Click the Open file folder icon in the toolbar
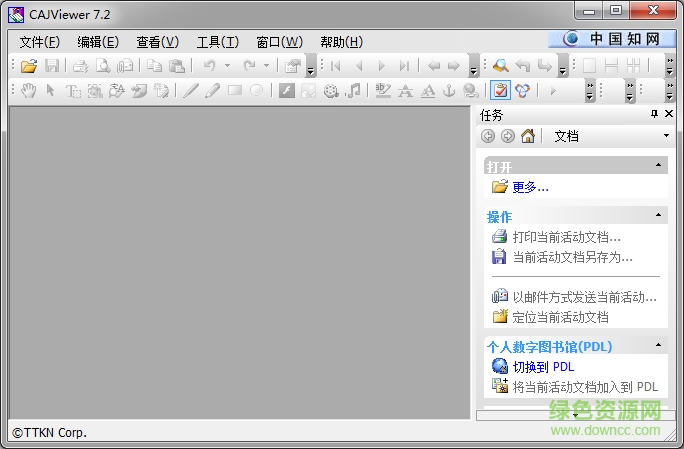The width and height of the screenshot is (684, 449). click(x=29, y=66)
